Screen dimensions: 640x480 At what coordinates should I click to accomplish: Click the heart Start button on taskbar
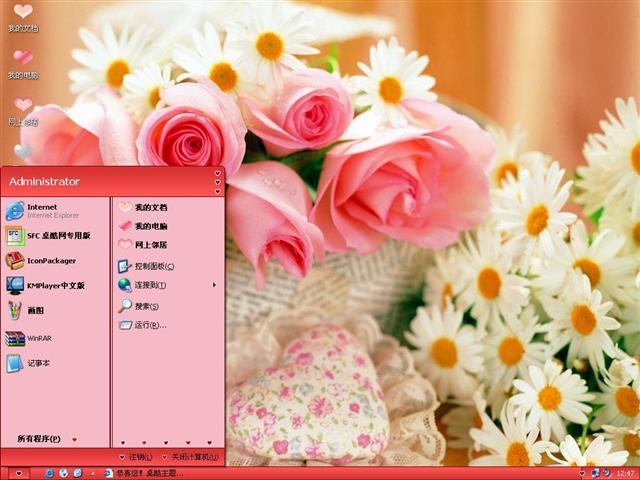18,473
